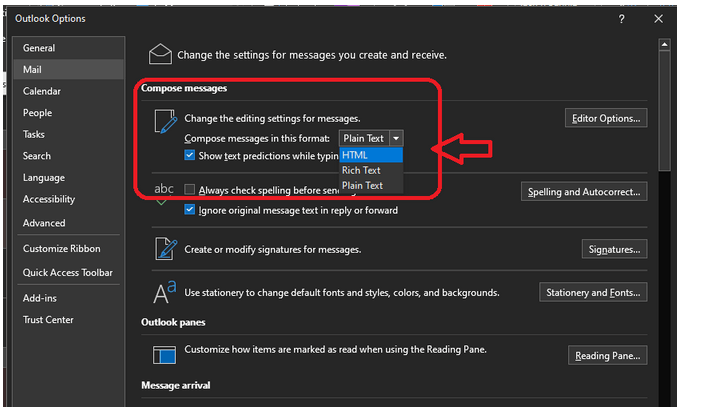Image resolution: width=701 pixels, height=412 pixels.
Task: Click the stationery fonts Aa icon
Action: [165, 292]
